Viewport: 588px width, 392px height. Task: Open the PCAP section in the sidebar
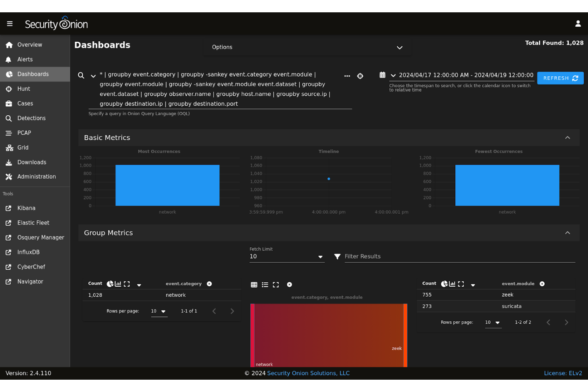pyautogui.click(x=24, y=133)
